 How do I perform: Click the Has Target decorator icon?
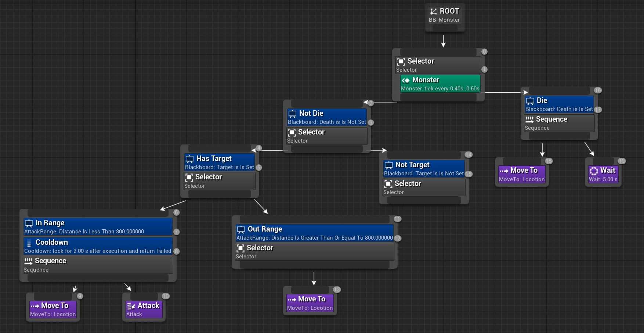pos(189,159)
